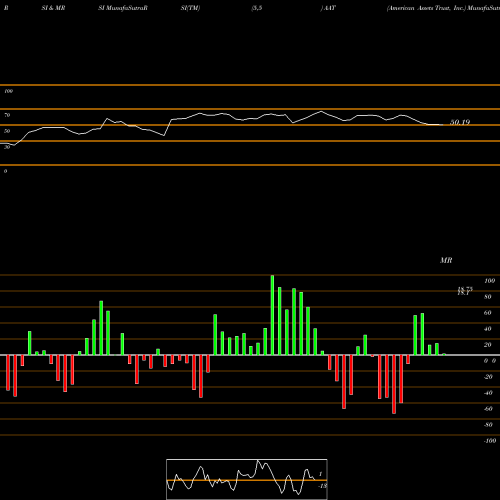Click the MR panel label
The height and width of the screenshot is (500, 500).
tap(446, 260)
